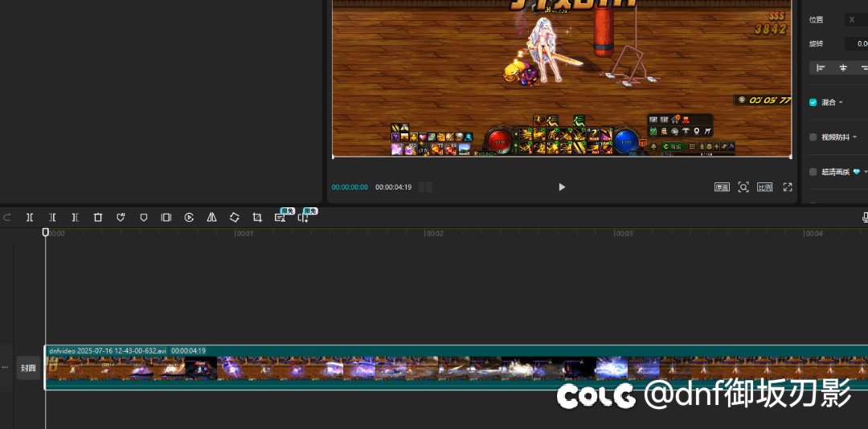Click the preview zoom focus icon
This screenshot has width=868, height=429.
point(743,187)
